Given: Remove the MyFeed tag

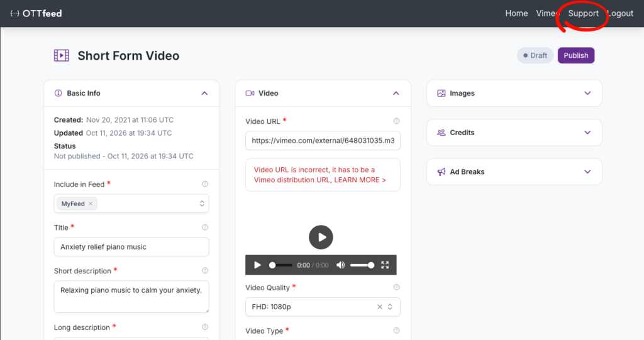Looking at the screenshot, I should click(91, 204).
